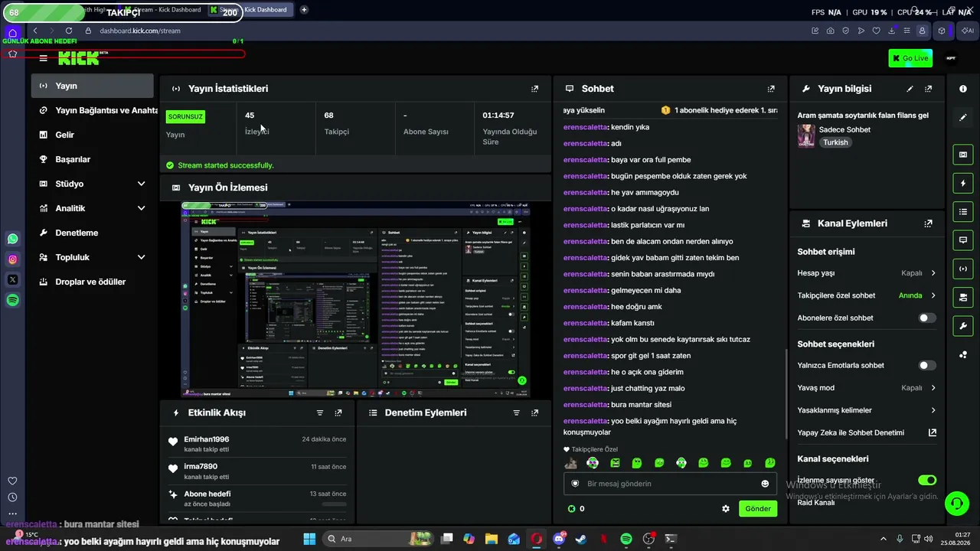
Task: Toggle Yalnızca Emotlarla sohbet switch
Action: point(926,366)
